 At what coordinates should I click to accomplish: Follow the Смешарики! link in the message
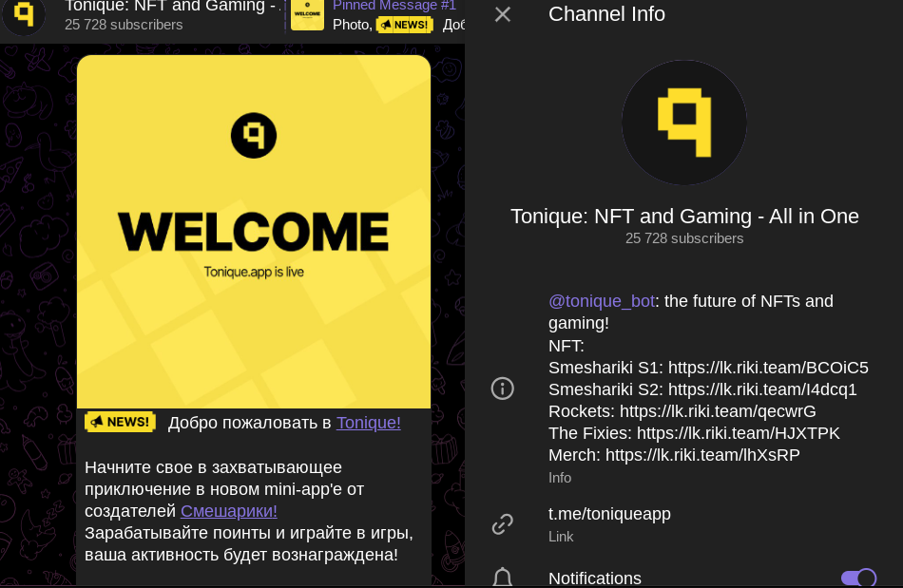229,511
